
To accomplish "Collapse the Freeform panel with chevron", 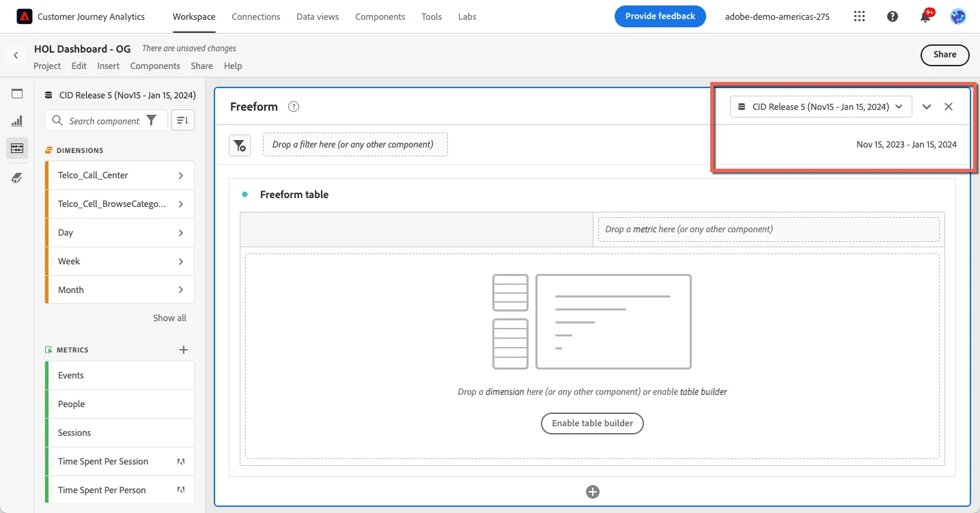I will pos(927,107).
